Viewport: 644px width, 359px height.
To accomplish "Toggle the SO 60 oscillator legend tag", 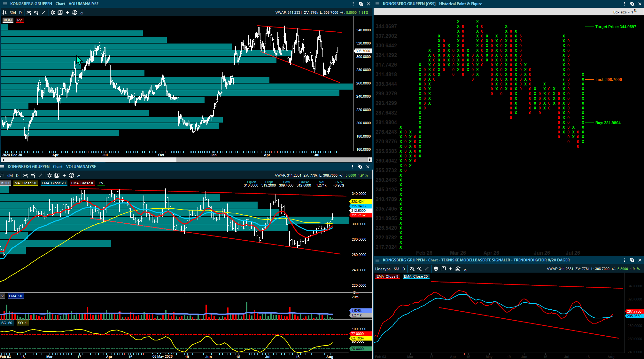I will (7, 323).
